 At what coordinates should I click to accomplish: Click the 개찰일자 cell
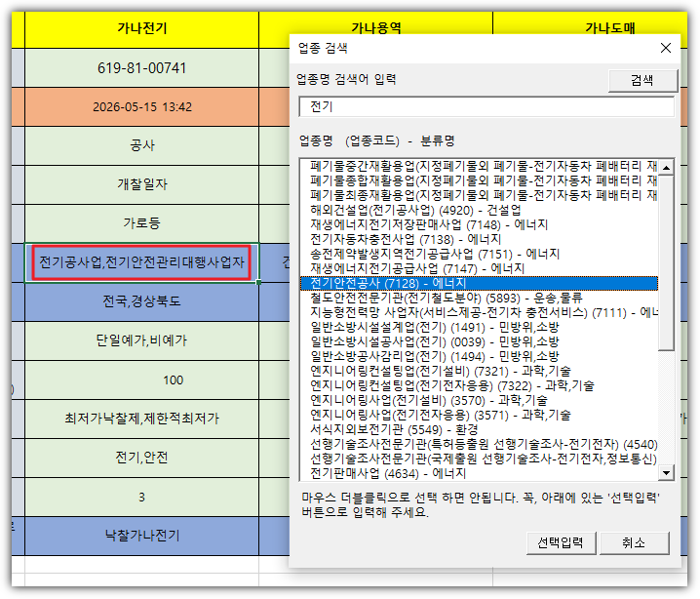[142, 184]
